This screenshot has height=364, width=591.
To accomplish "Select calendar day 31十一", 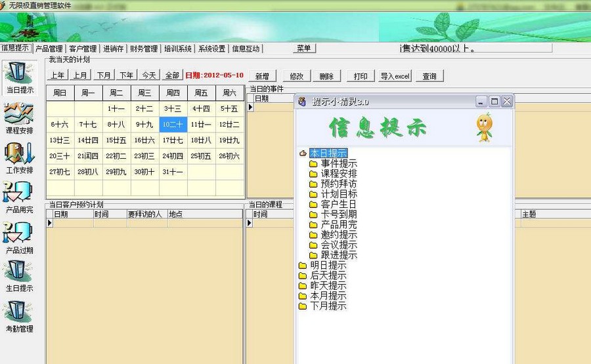I will coord(173,172).
